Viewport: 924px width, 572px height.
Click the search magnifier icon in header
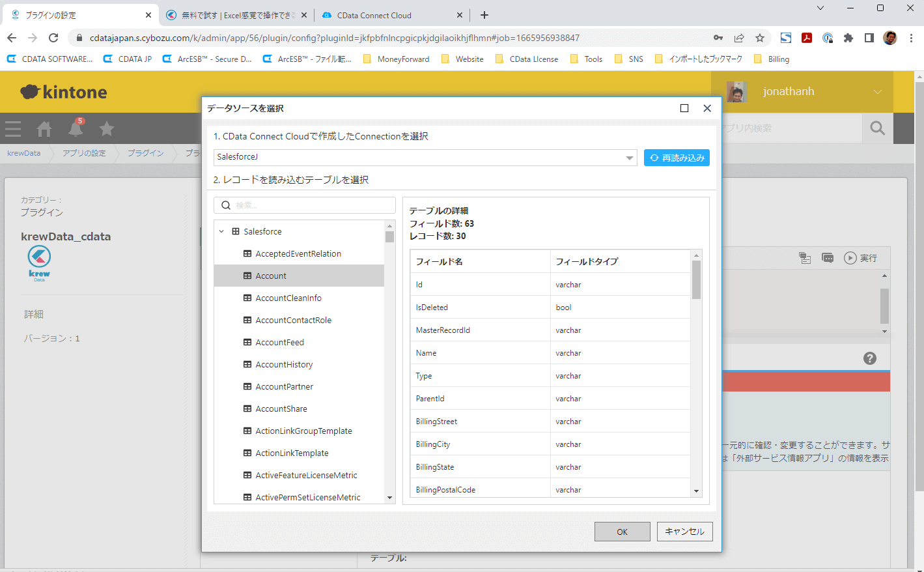(x=877, y=128)
